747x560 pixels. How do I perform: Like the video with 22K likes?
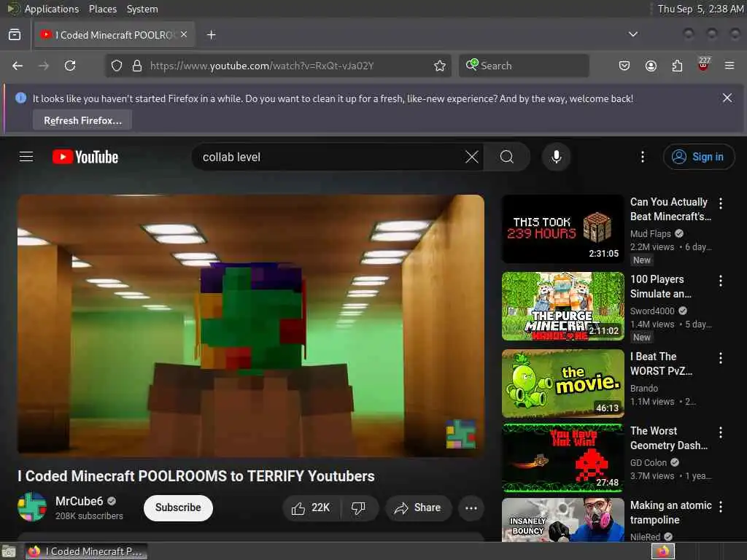311,507
